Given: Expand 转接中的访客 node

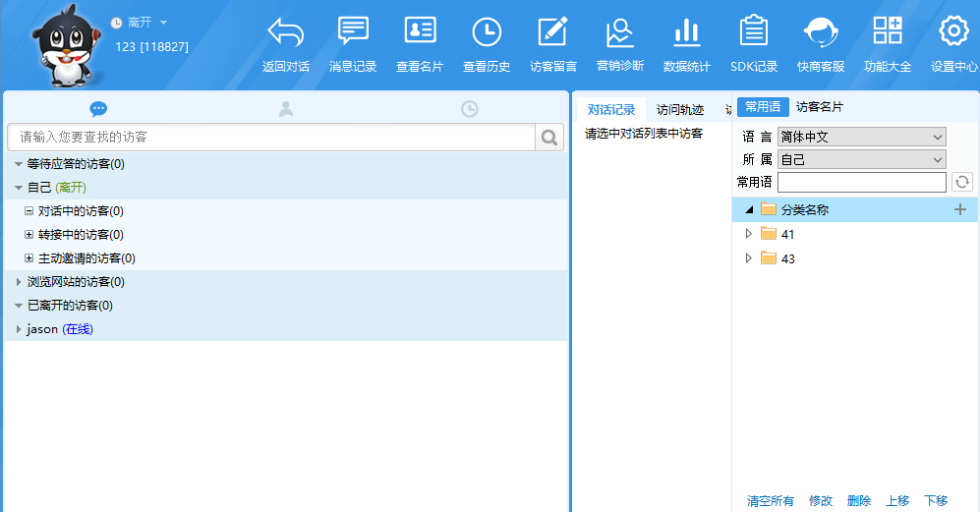Looking at the screenshot, I should (x=29, y=235).
